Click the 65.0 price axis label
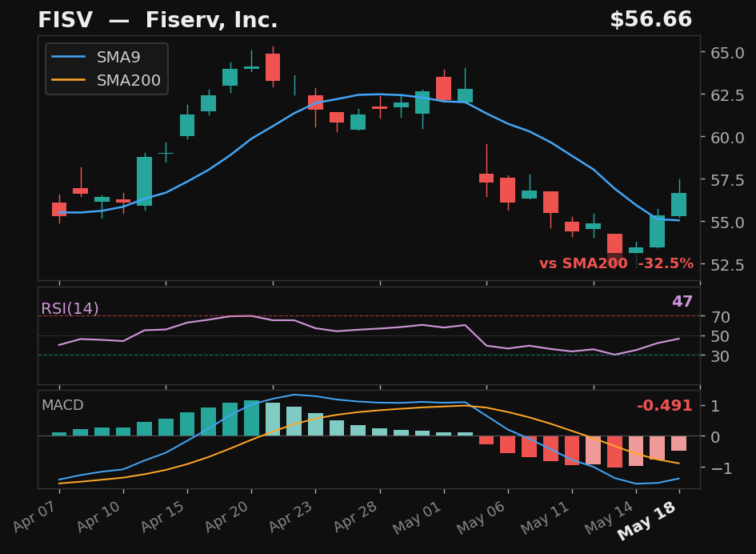This screenshot has width=756, height=554. coord(727,53)
